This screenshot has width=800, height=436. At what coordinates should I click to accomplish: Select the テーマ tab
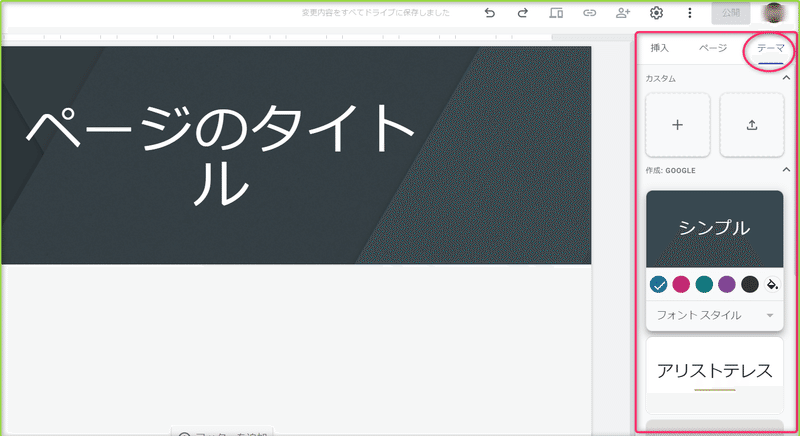[x=770, y=48]
